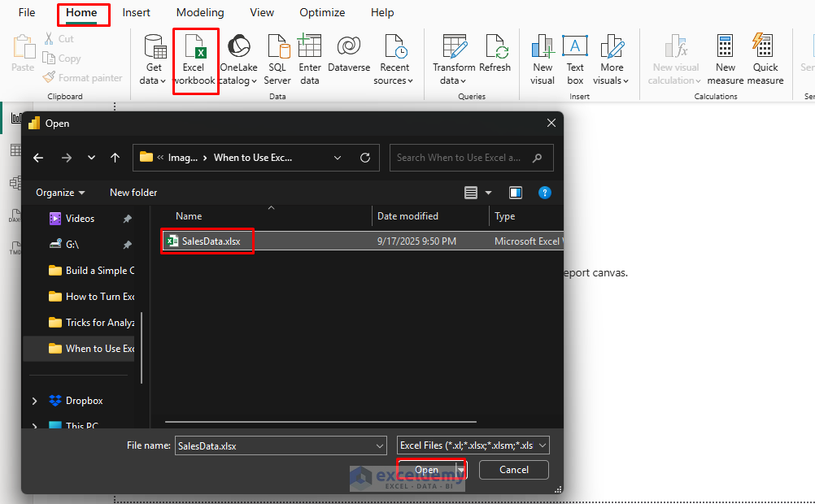Open How to Turn Ex folder
The width and height of the screenshot is (815, 504).
click(x=91, y=297)
